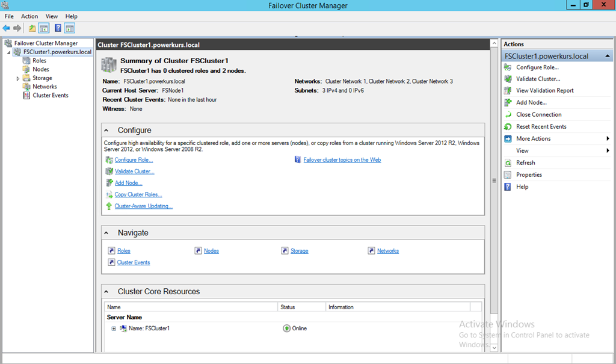
Task: Click the View Validation Report icon
Action: (508, 90)
